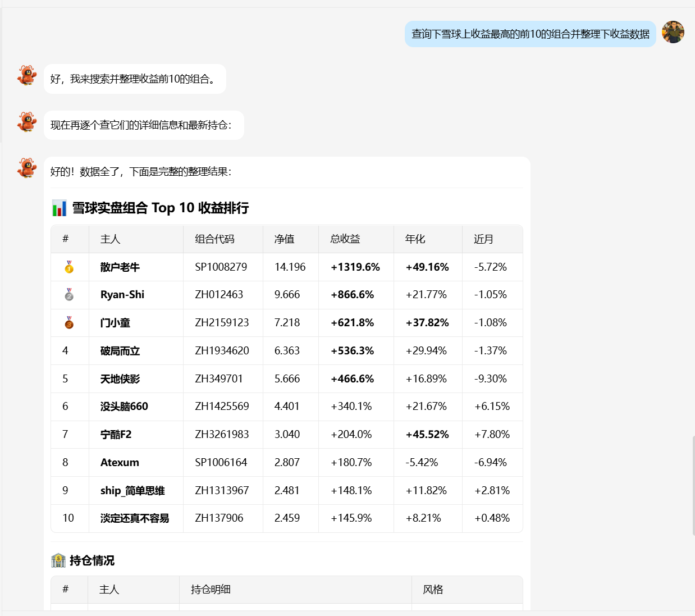Screen dimensions: 695x616
Task: Click total return value +1319.6%
Action: coord(355,267)
